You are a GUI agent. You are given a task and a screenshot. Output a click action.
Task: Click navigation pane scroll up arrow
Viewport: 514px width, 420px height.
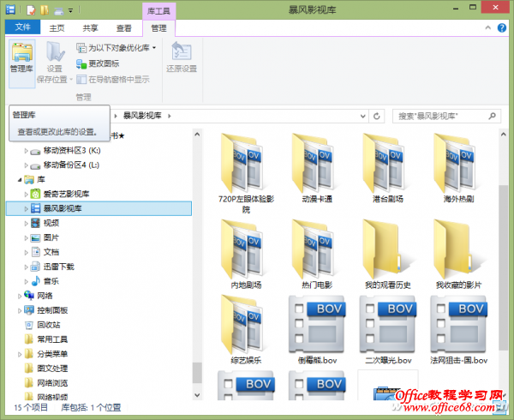(x=197, y=134)
